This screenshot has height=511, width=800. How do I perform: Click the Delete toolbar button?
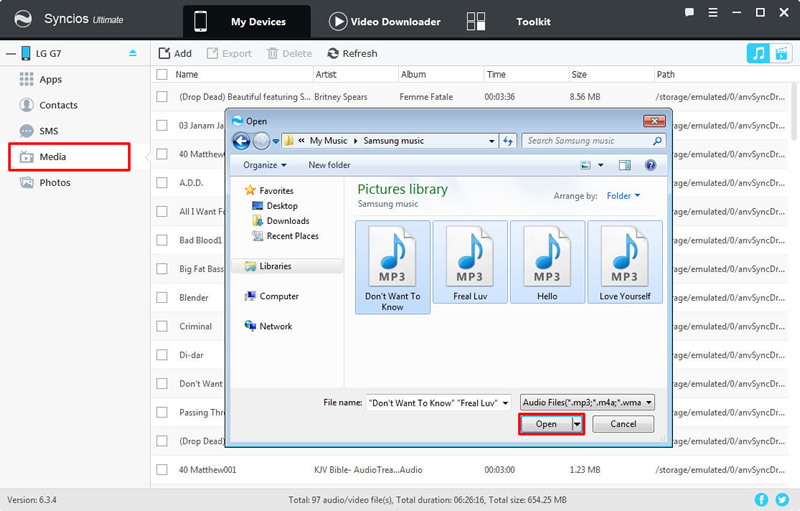click(x=289, y=54)
